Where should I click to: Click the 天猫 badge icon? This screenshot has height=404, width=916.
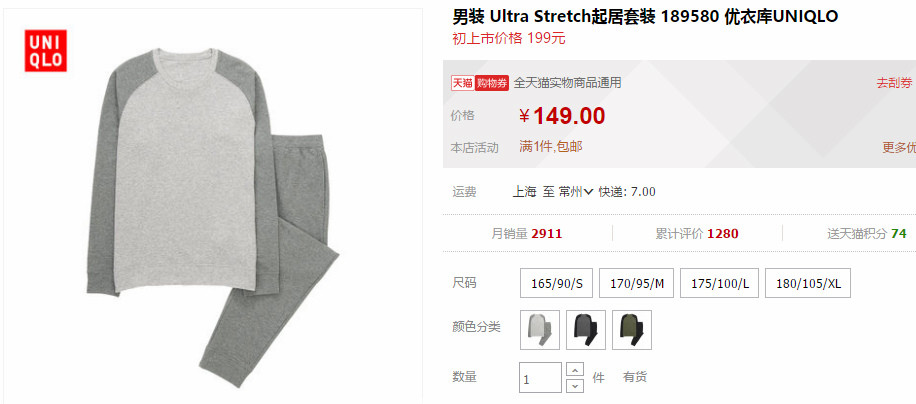click(x=462, y=83)
